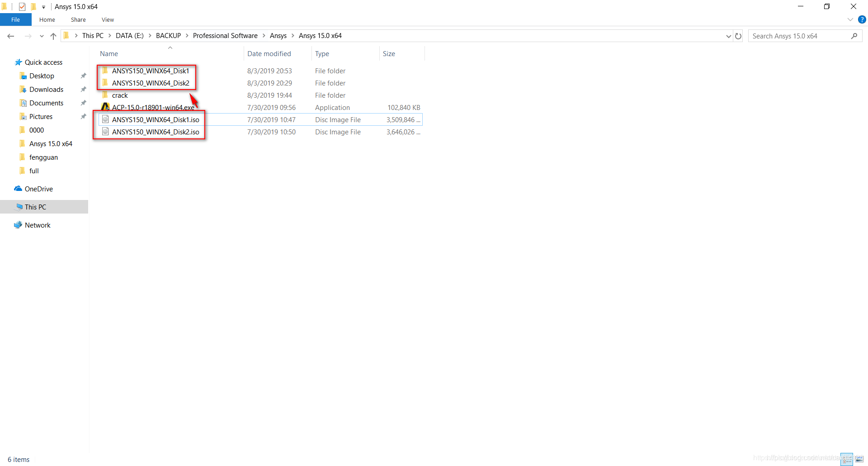
Task: Click the 8/3/2019 20:53 date cell
Action: click(269, 71)
